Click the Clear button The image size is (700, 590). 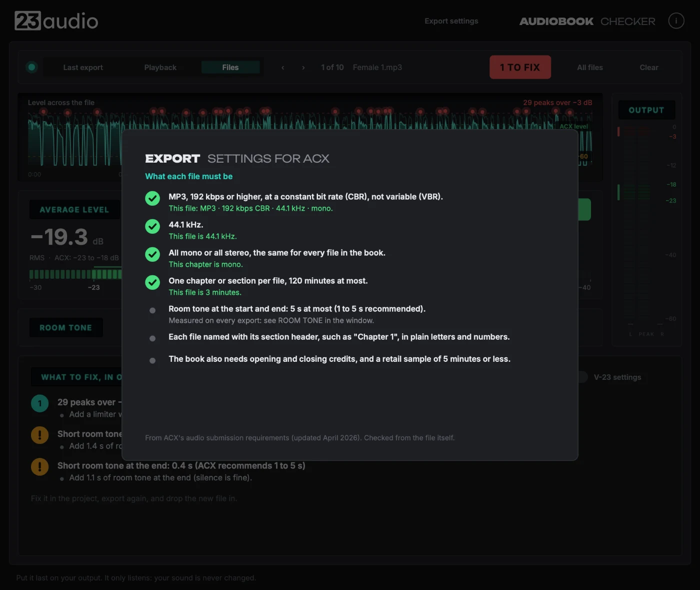(x=649, y=68)
